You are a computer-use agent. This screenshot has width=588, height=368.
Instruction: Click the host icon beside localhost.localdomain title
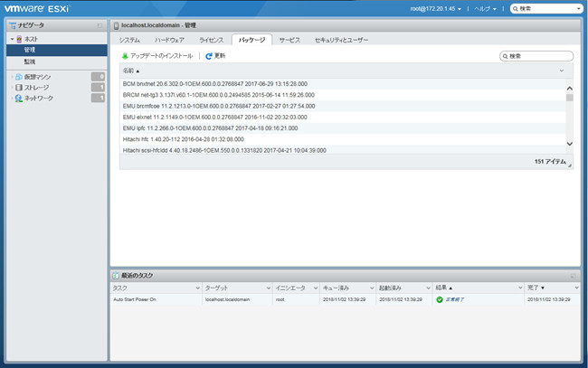pyautogui.click(x=117, y=25)
